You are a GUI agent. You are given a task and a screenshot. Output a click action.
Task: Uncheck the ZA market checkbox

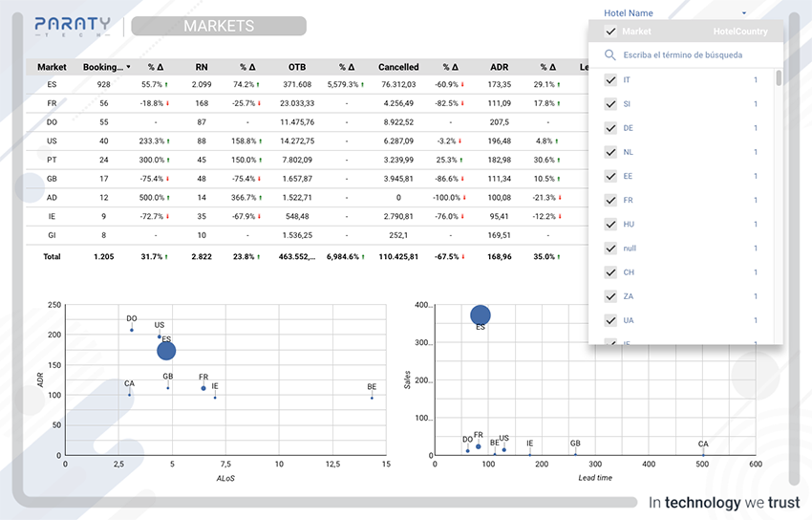[610, 296]
